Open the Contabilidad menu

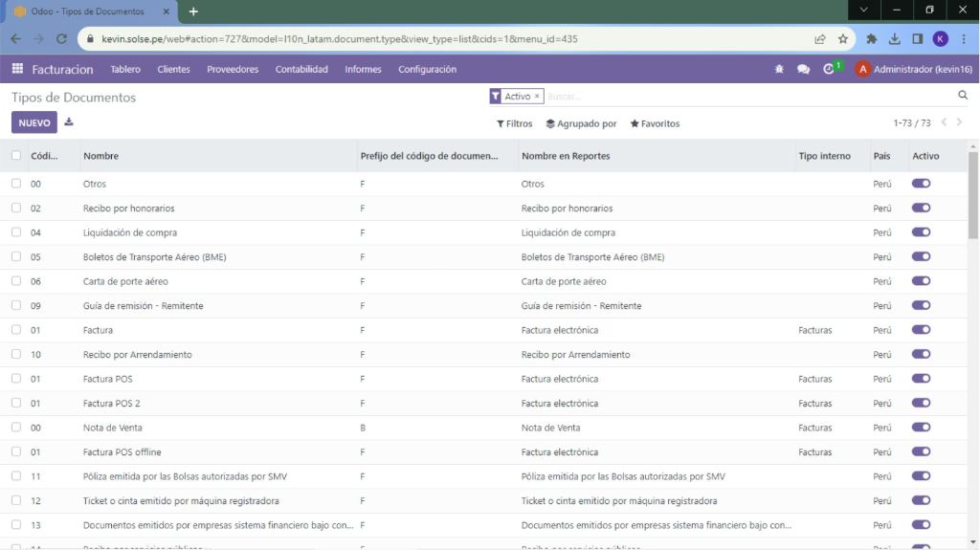(301, 69)
